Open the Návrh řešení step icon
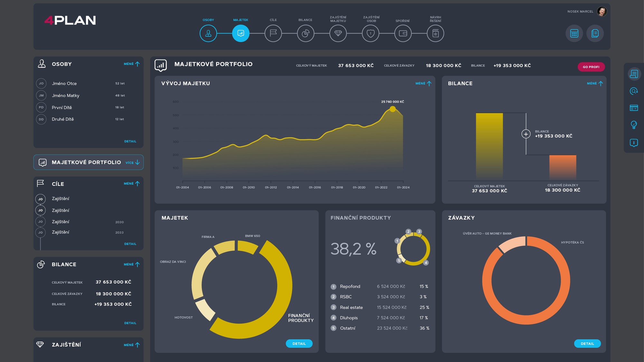Screen dimensions: 644x362 click(x=435, y=33)
